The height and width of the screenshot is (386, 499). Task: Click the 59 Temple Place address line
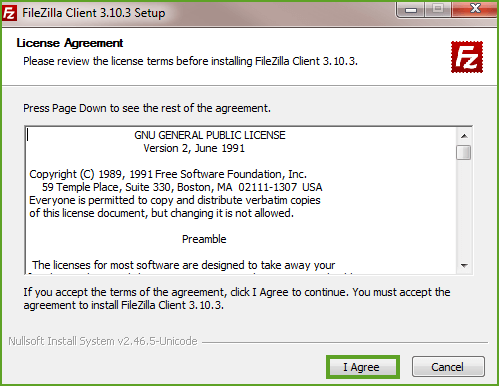pyautogui.click(x=182, y=187)
